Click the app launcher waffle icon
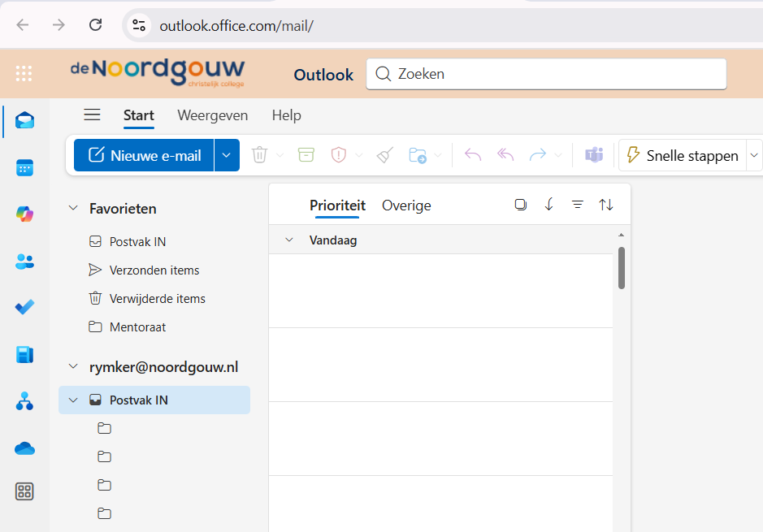 click(24, 74)
